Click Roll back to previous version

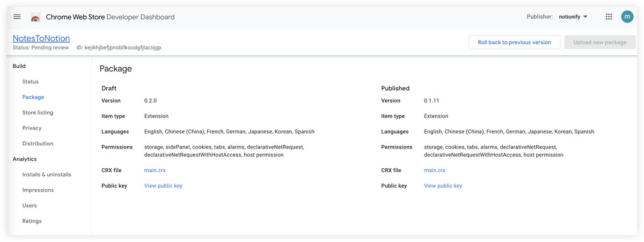(x=514, y=42)
